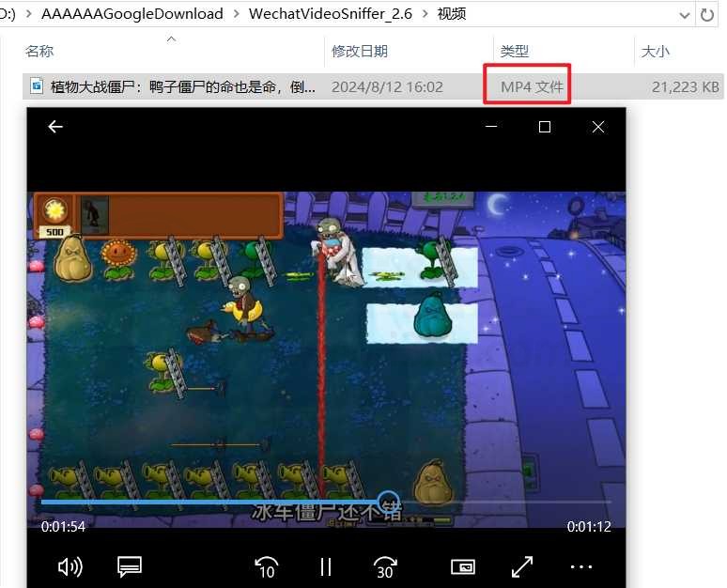Click the back arrow in the video player
The width and height of the screenshot is (727, 588).
[x=55, y=127]
